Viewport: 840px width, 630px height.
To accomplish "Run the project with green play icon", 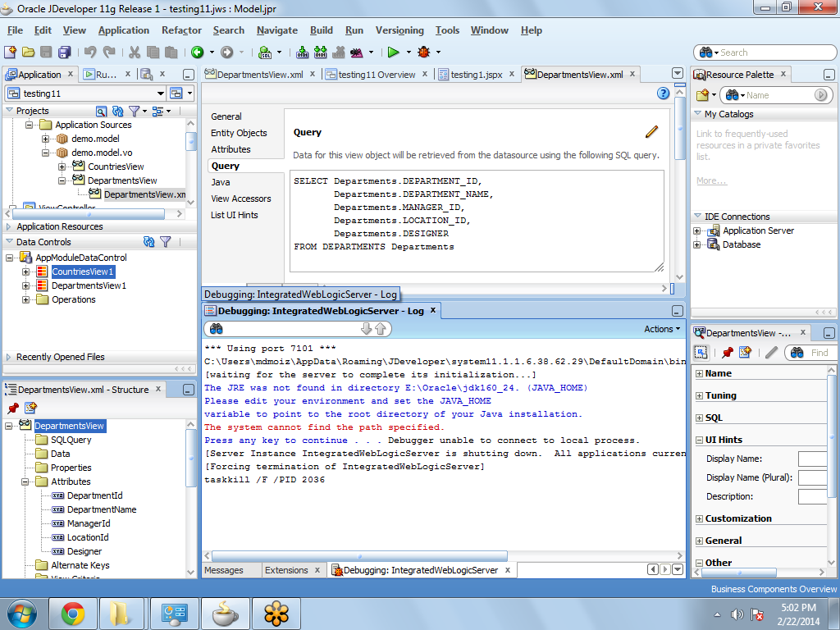I will pos(393,52).
